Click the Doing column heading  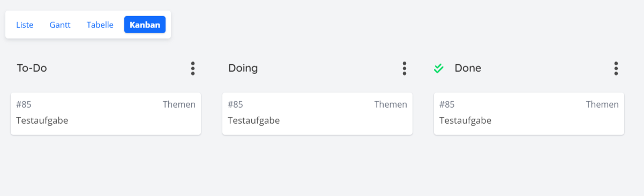point(243,69)
